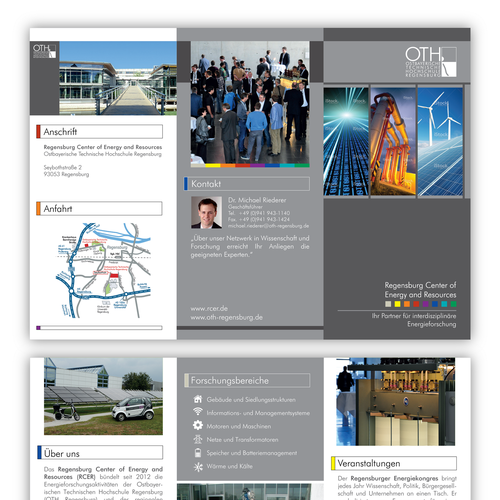Click the snowflake icon beside Wärme und Kälte

click(x=198, y=467)
